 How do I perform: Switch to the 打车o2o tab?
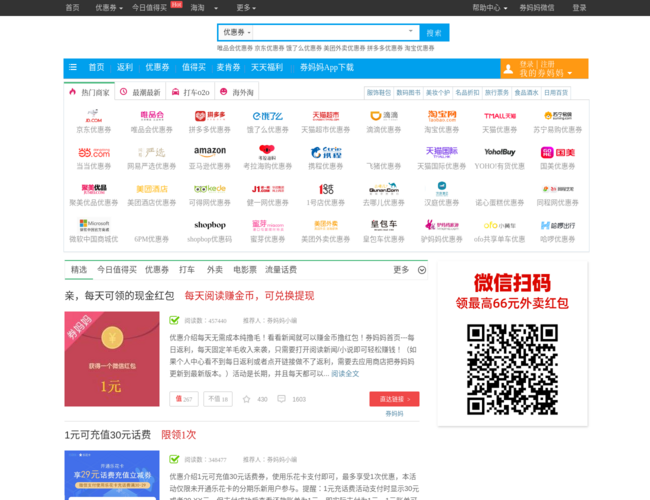[x=190, y=92]
